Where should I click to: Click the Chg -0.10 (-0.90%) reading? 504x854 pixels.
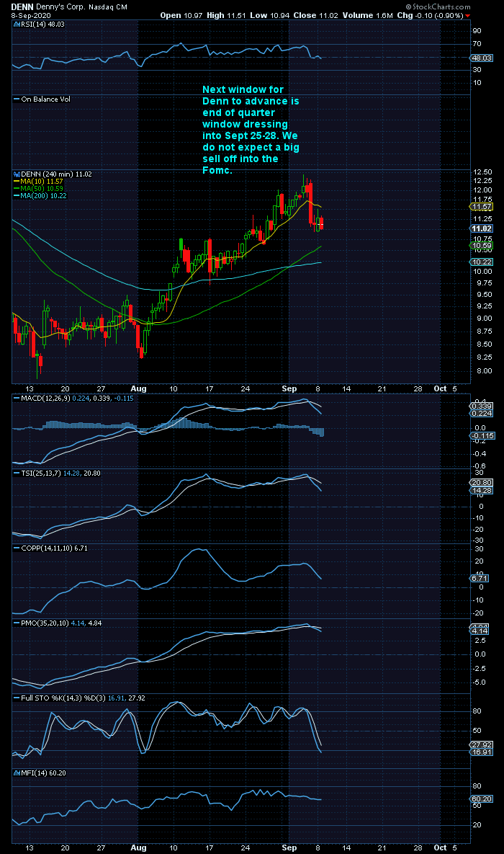point(430,15)
